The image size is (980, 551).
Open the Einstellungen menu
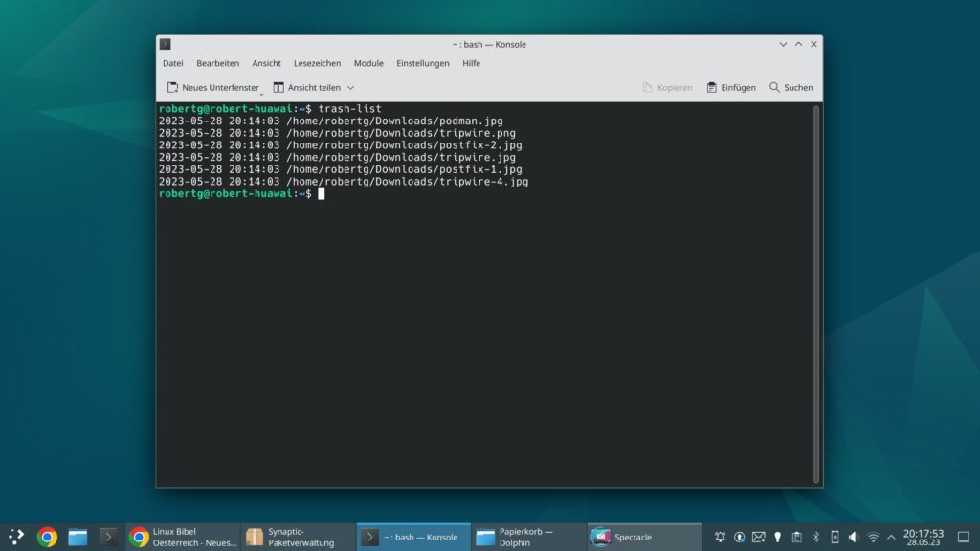(422, 63)
